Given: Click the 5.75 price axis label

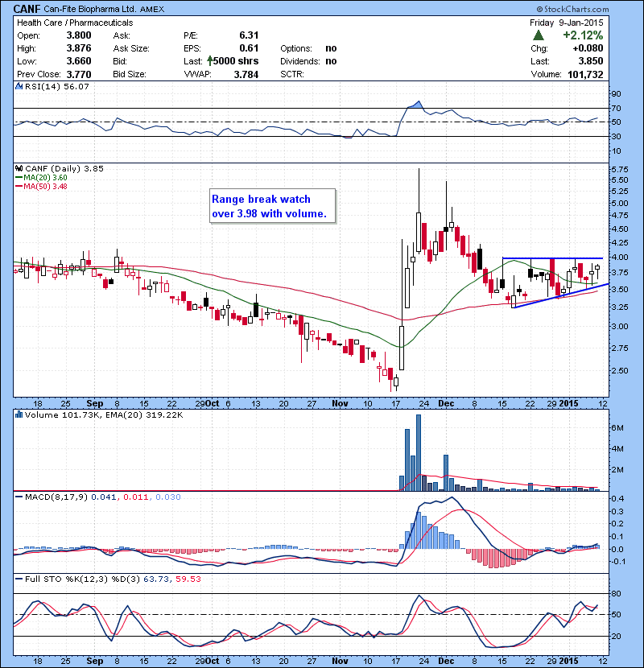Looking at the screenshot, I should [x=620, y=169].
